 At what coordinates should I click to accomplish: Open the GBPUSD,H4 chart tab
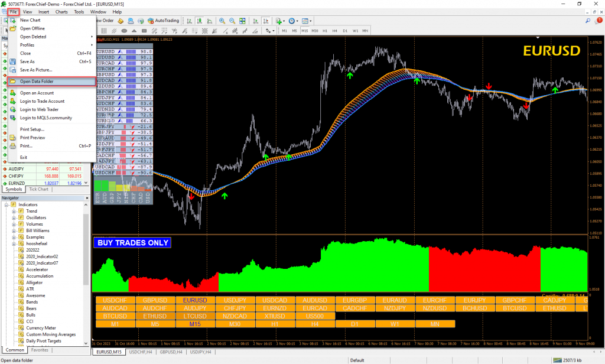171,352
